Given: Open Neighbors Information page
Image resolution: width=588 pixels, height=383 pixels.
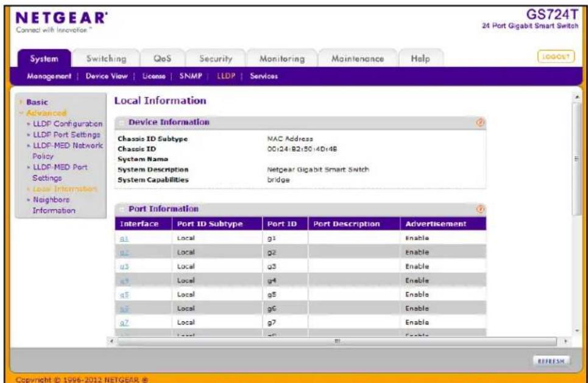Looking at the screenshot, I should tap(54, 205).
